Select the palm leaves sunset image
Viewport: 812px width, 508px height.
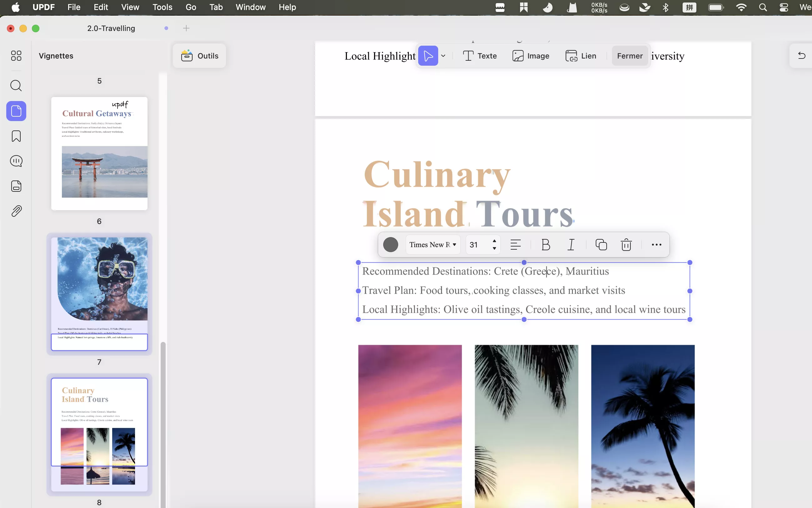coord(526,426)
